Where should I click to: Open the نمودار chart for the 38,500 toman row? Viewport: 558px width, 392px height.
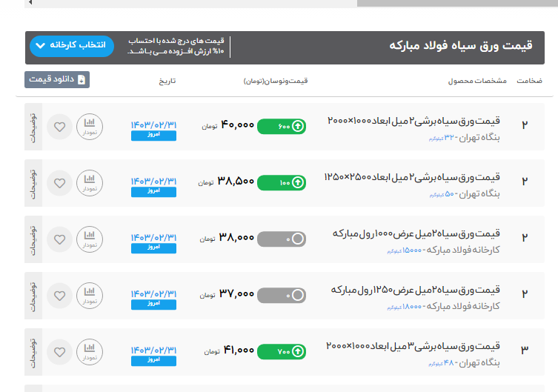click(x=89, y=182)
